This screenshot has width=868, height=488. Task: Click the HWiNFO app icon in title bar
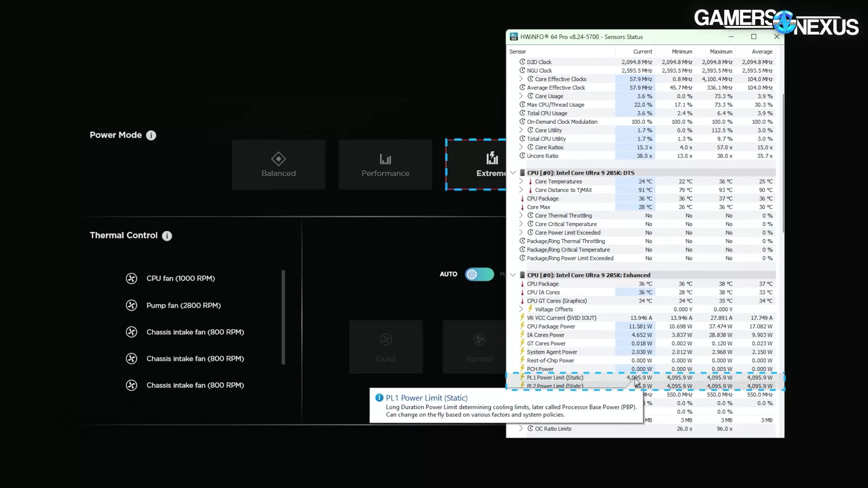(x=514, y=37)
